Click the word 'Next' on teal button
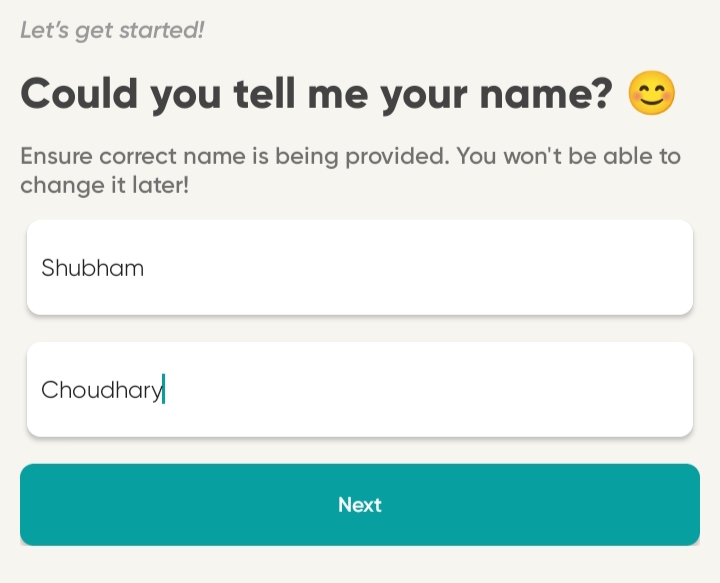 pos(360,505)
